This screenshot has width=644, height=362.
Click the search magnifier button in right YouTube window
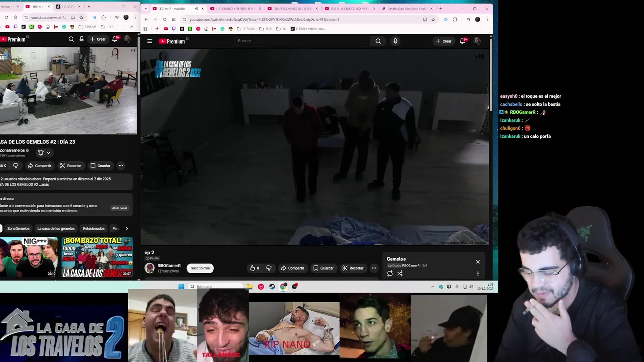(378, 41)
